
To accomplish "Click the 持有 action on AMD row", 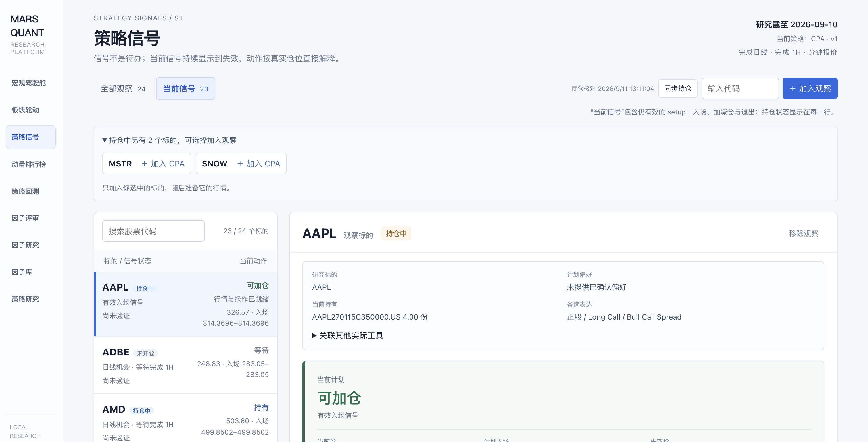I will (261, 408).
